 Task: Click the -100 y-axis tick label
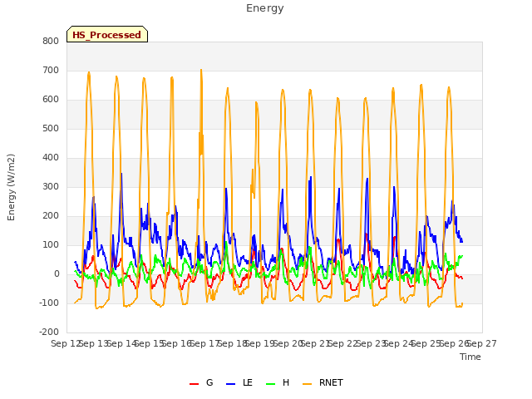pos(49,303)
